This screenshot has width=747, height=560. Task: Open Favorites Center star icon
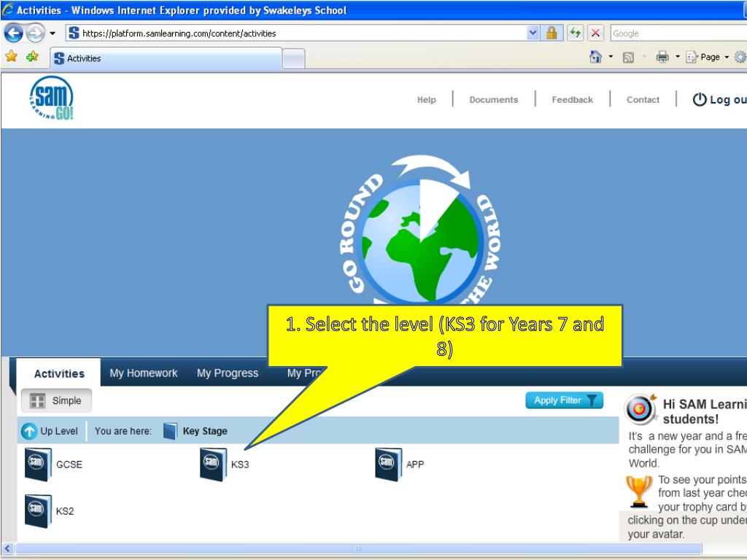pos(12,57)
